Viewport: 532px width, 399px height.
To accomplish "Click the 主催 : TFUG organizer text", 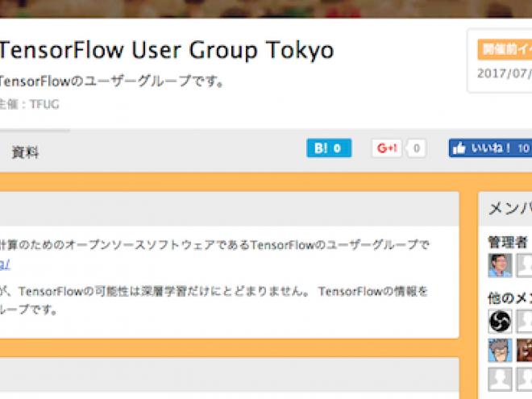I will 30,104.
